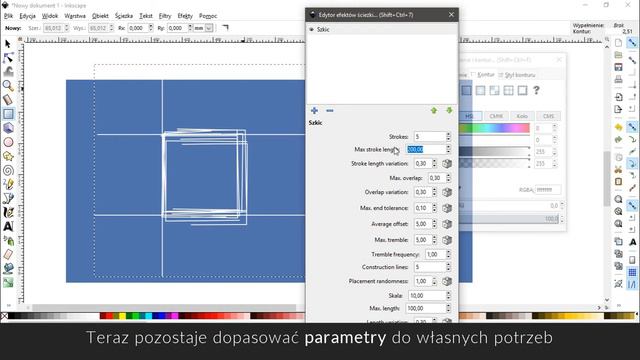Screen dimensions: 640x360
Task: Select the Ellipse tool
Action: click(x=8, y=142)
